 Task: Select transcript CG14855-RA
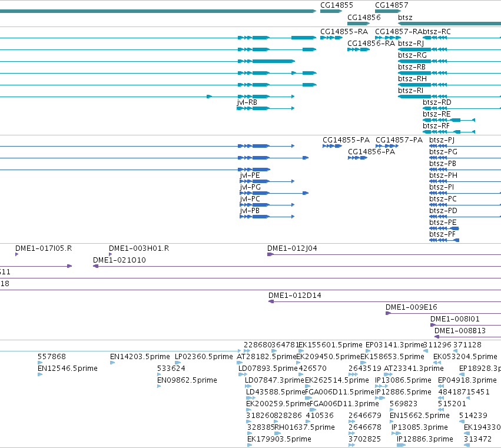tap(344, 32)
